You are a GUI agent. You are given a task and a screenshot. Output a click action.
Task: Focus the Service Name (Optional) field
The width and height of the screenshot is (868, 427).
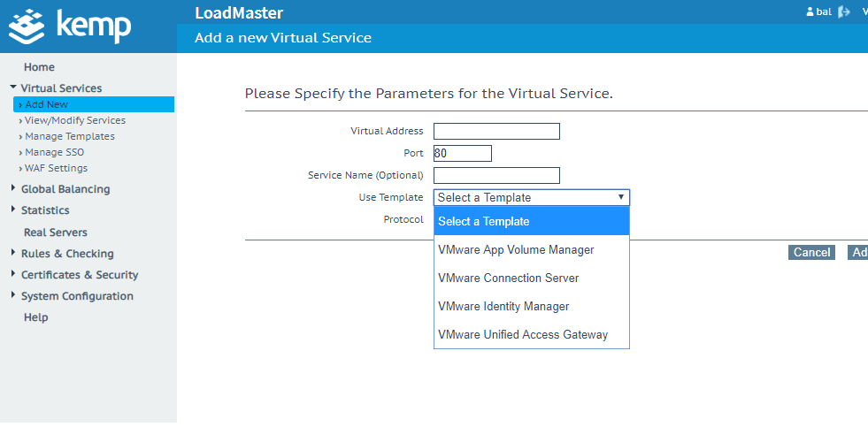coord(496,175)
